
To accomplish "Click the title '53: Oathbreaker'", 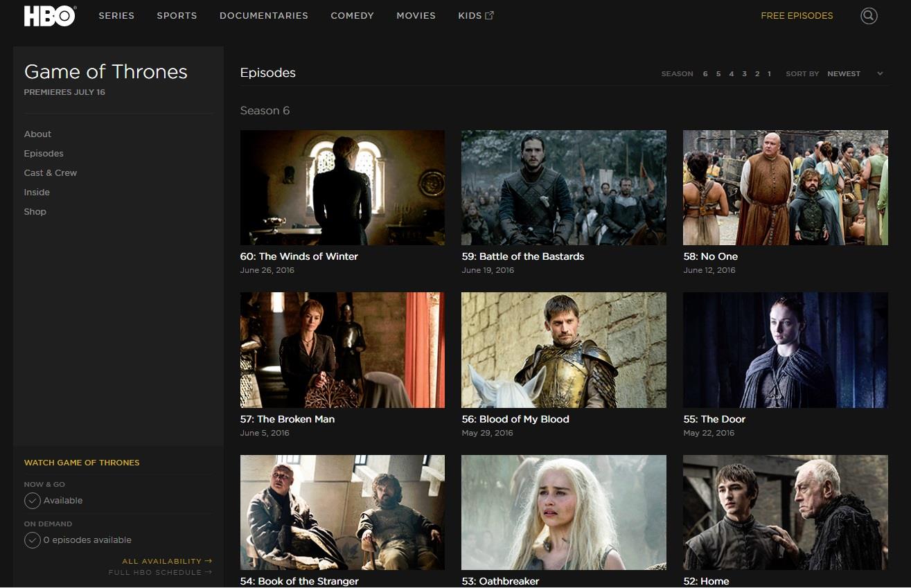I will pyautogui.click(x=501, y=582).
